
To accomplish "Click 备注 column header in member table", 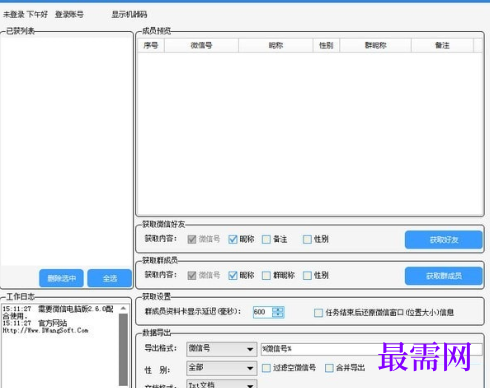I will [442, 45].
